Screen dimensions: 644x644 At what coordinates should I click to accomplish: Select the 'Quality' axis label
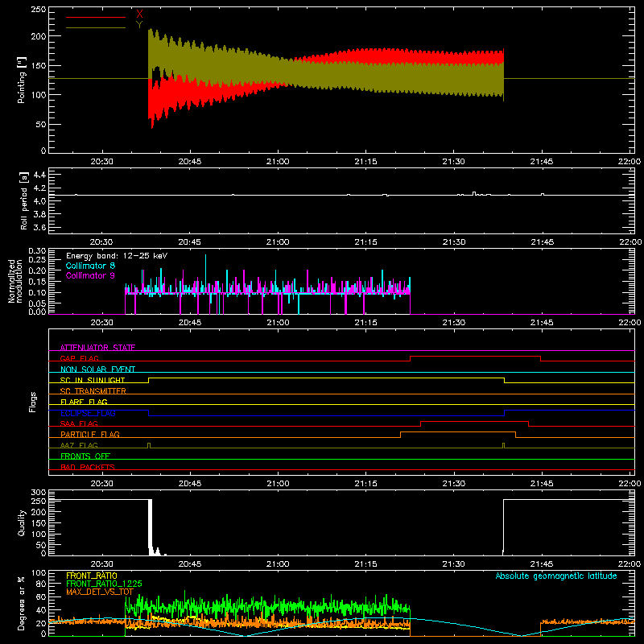pyautogui.click(x=22, y=522)
